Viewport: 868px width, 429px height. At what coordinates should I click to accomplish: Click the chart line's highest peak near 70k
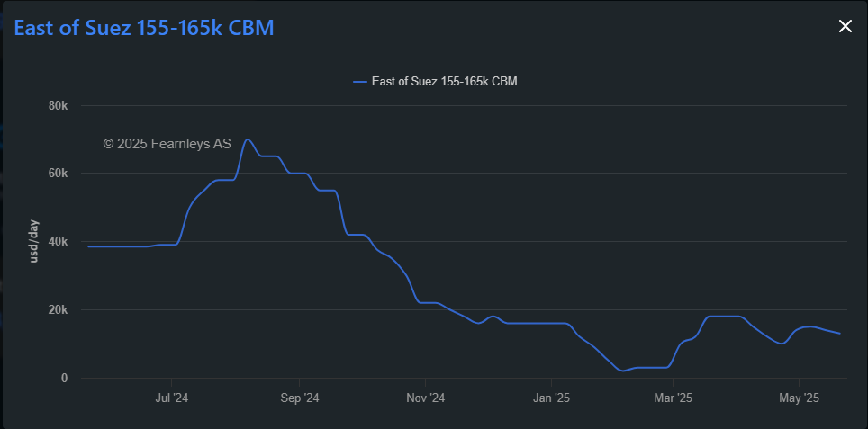pyautogui.click(x=248, y=139)
